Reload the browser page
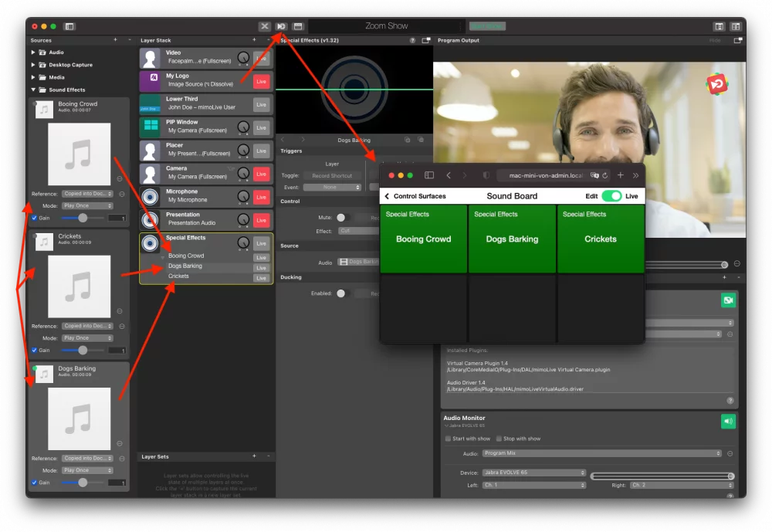This screenshot has height=532, width=772. pyautogui.click(x=604, y=175)
